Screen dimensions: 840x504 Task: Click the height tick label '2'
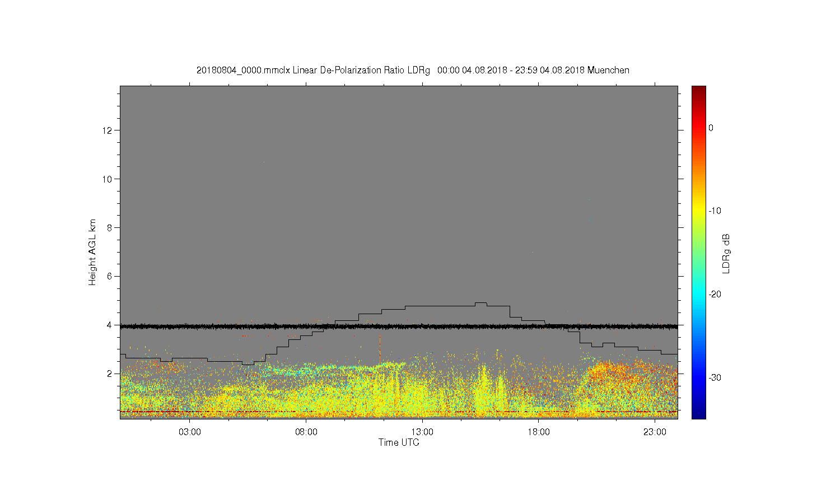[110, 374]
